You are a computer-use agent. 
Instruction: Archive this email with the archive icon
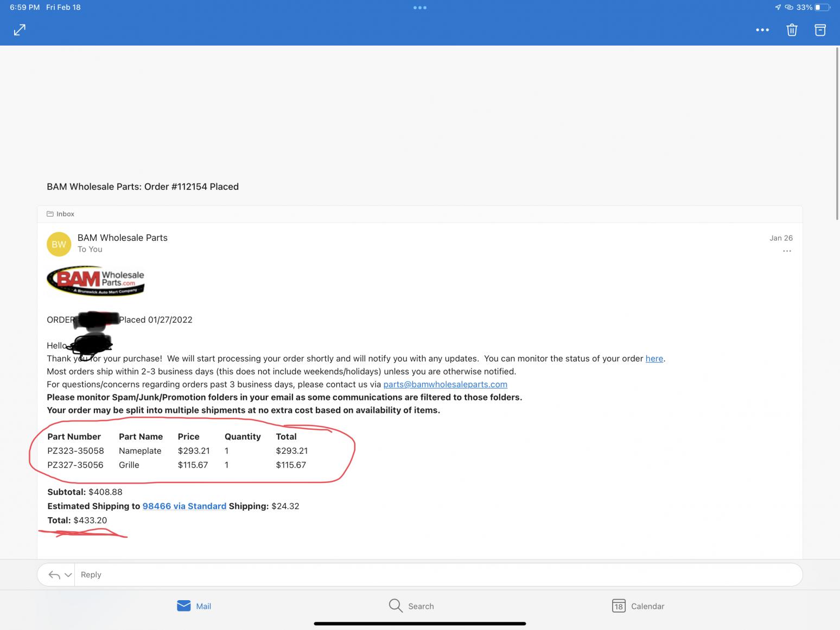click(820, 30)
